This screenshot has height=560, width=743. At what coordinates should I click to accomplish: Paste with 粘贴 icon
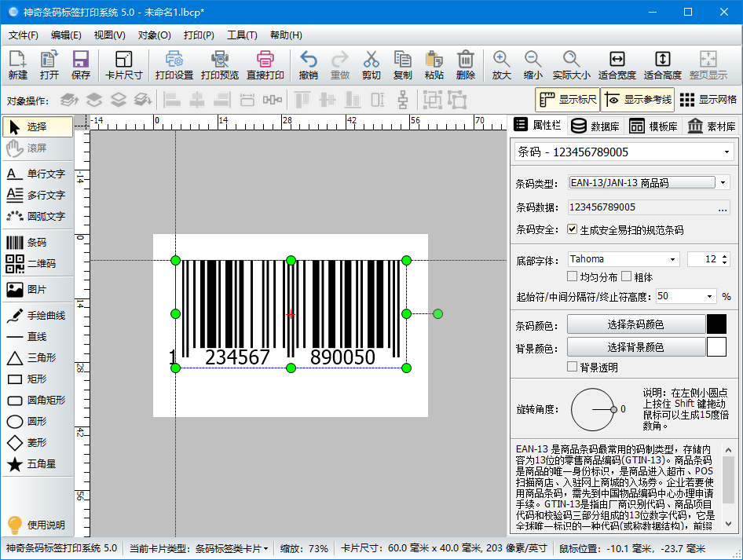(434, 65)
